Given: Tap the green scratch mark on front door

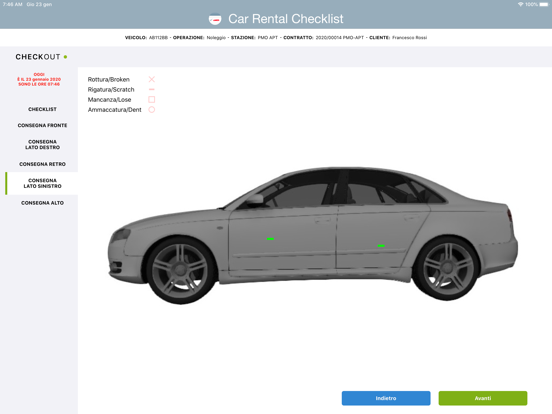Looking at the screenshot, I should [270, 239].
